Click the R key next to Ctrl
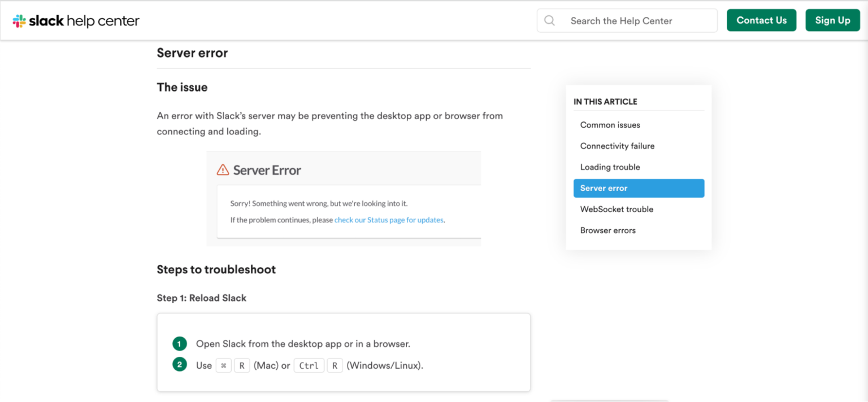Viewport: 868px width, 402px height. point(335,365)
